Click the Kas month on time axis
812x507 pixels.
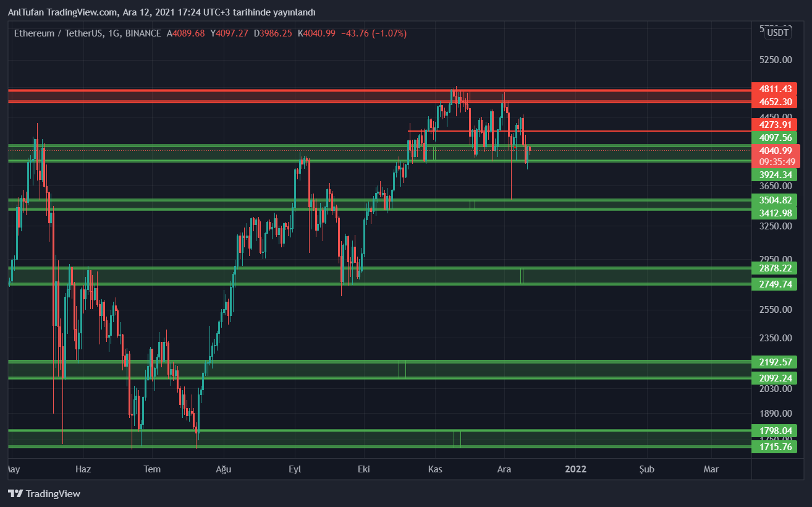436,469
